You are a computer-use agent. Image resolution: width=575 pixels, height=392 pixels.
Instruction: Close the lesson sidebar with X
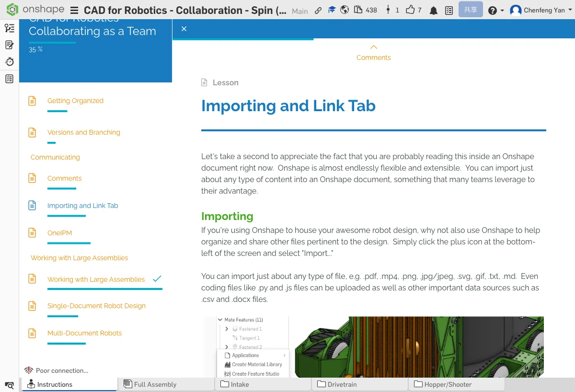coord(184,29)
